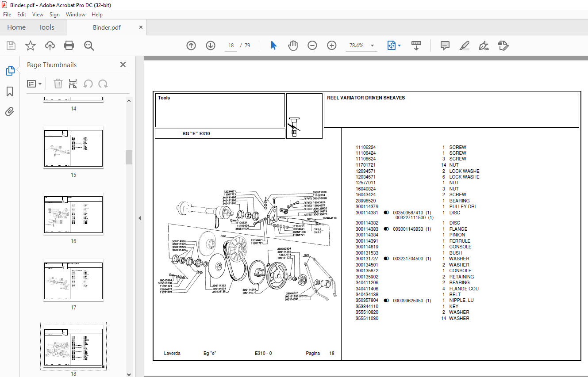
Task: Open the Edit menu
Action: click(x=22, y=15)
